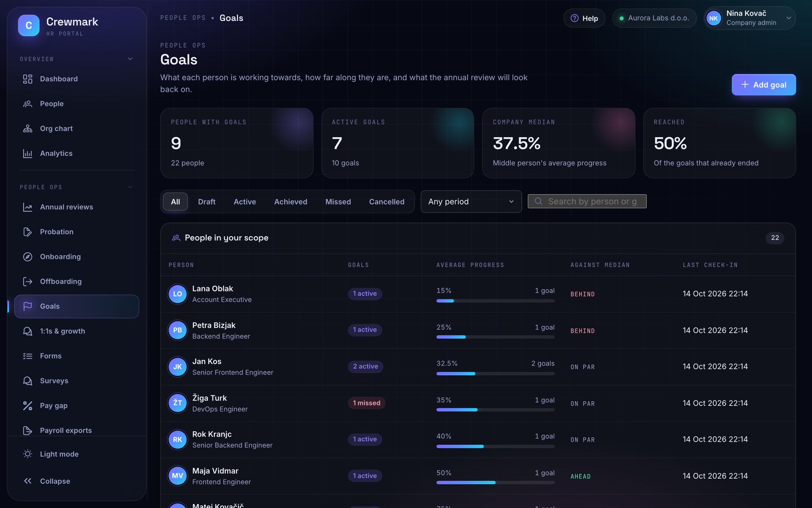Click the Add goal button
Image resolution: width=812 pixels, height=508 pixels.
coord(764,85)
